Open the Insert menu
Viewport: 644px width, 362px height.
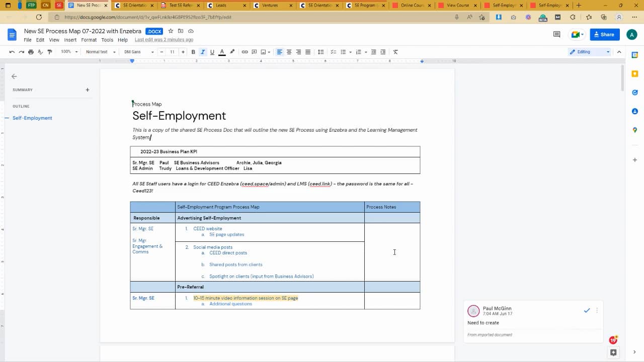[x=70, y=40]
